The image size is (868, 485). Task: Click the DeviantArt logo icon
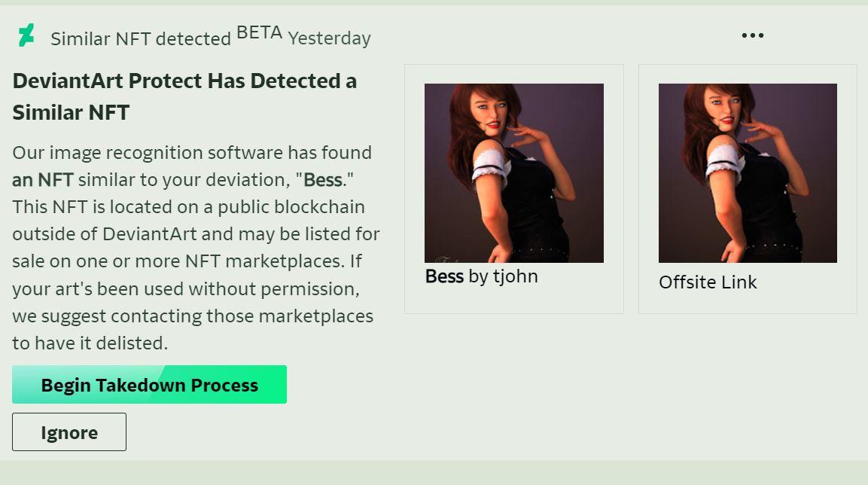pos(26,35)
